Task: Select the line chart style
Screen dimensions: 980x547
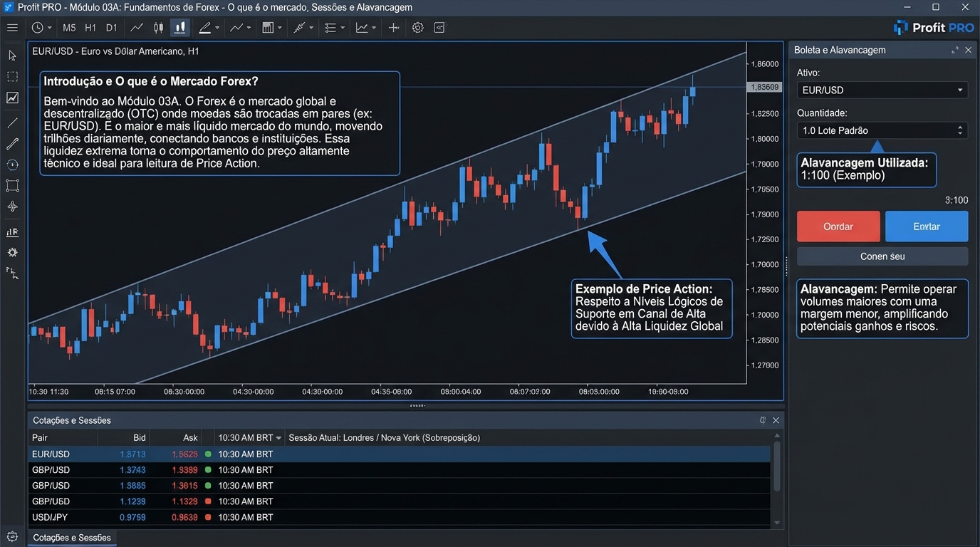Action: [x=137, y=28]
